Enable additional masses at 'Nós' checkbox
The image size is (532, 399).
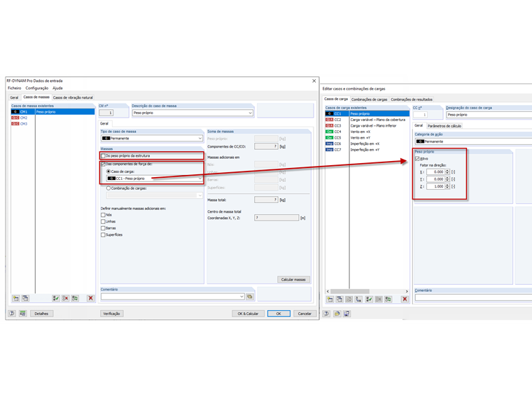[x=103, y=215]
